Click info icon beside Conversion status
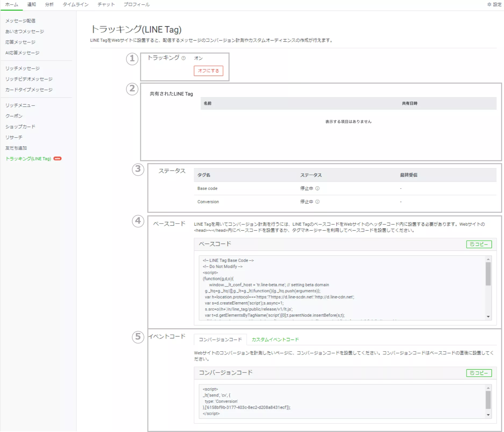Viewport: 504px width, 432px height. point(317,202)
